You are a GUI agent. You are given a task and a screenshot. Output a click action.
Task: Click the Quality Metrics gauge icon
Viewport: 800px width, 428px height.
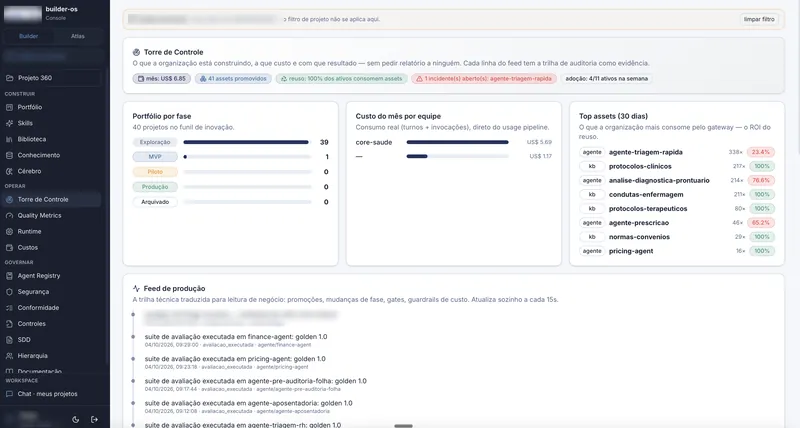coord(9,215)
